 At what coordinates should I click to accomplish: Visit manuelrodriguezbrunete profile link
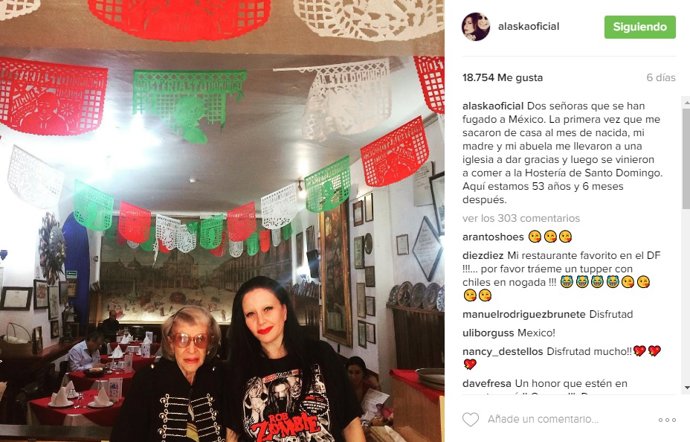pyautogui.click(x=524, y=314)
